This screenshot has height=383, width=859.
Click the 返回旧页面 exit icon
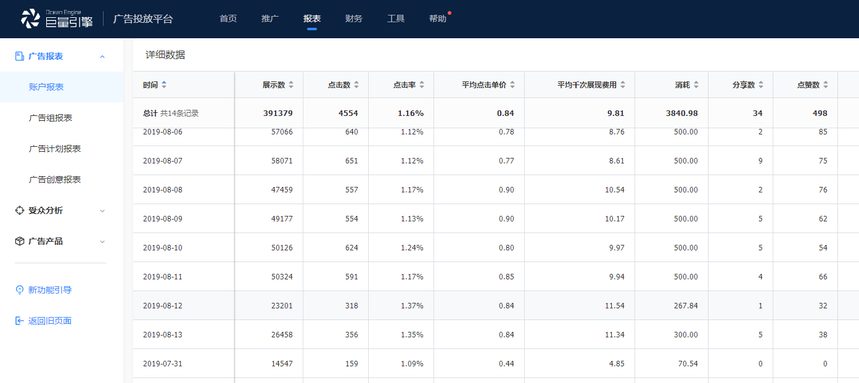[19, 321]
